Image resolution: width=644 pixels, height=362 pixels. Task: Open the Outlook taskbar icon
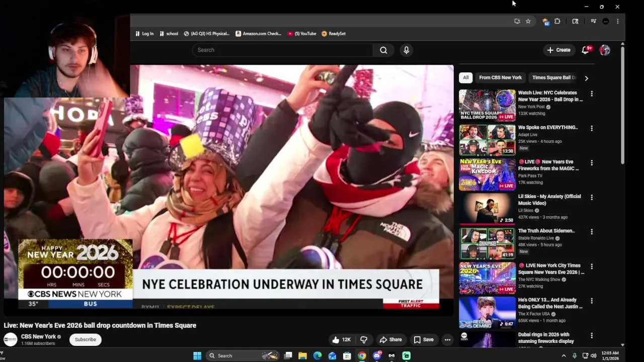pos(332,356)
